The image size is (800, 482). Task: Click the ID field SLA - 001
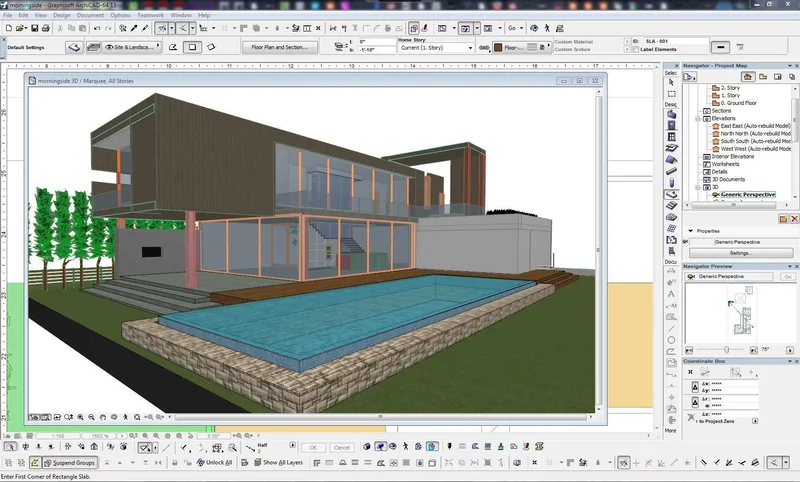point(676,41)
